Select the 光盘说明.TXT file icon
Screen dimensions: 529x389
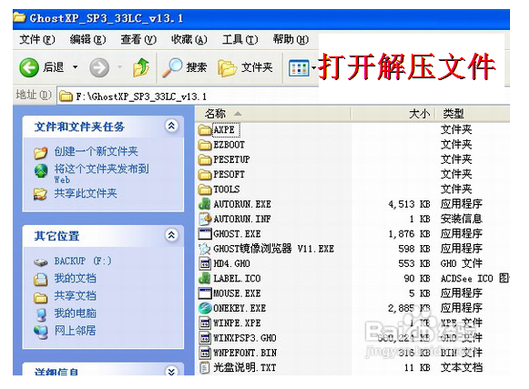(204, 367)
